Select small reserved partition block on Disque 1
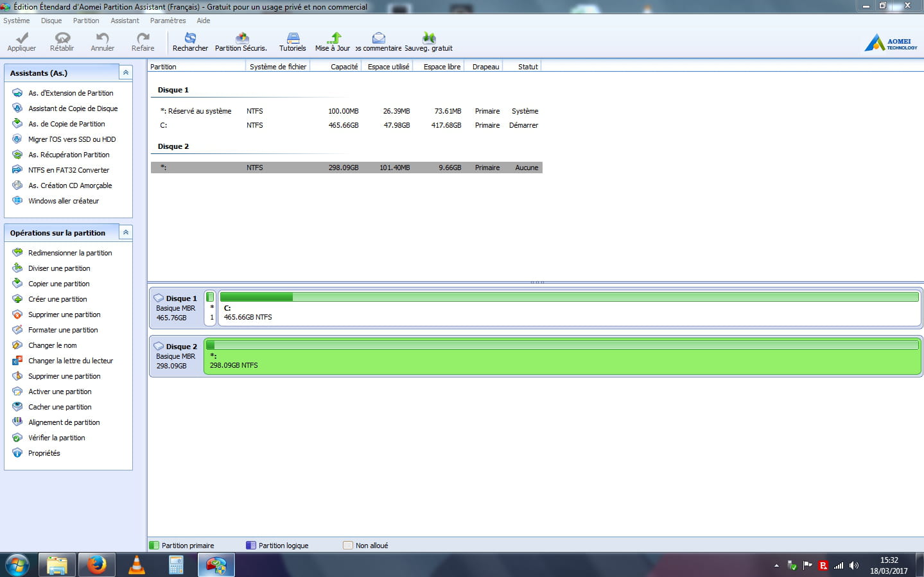 click(210, 308)
